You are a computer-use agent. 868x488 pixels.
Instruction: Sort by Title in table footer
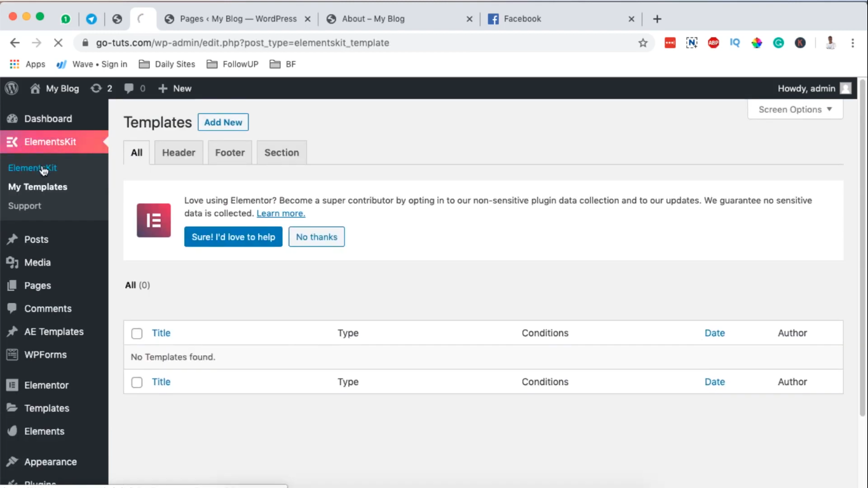tap(161, 382)
